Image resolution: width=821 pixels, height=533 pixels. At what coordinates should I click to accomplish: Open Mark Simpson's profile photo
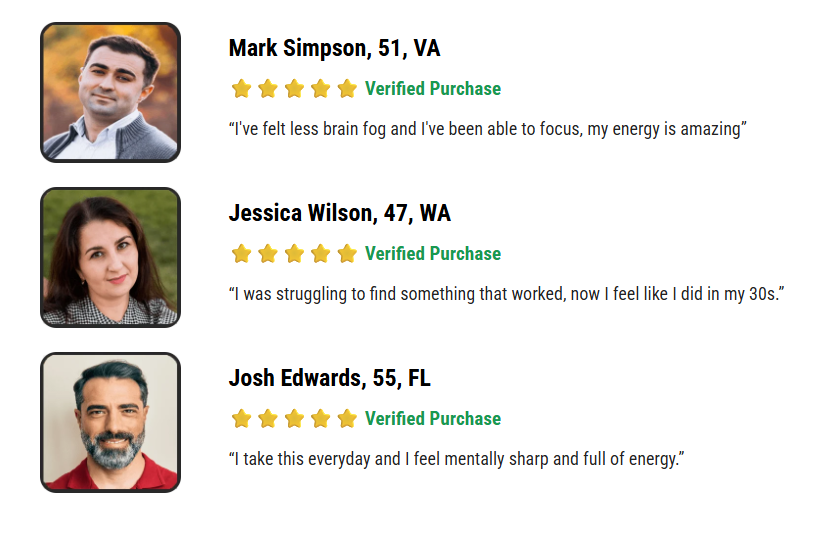pos(110,92)
